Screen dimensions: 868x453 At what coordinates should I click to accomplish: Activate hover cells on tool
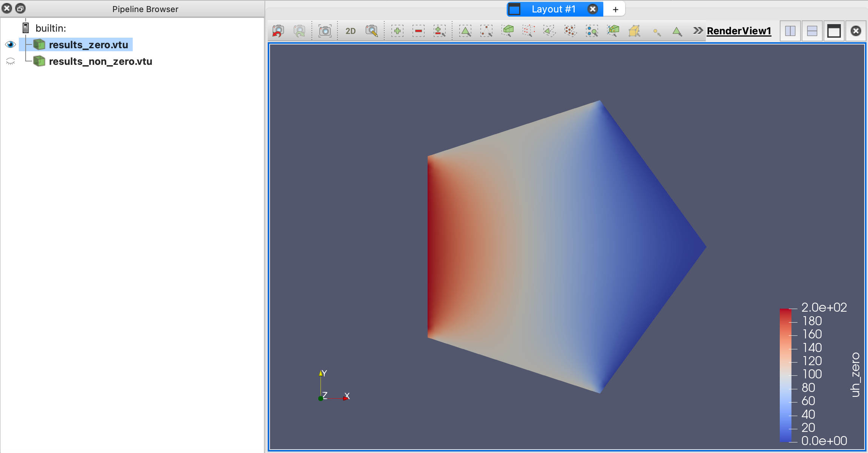[x=677, y=32]
